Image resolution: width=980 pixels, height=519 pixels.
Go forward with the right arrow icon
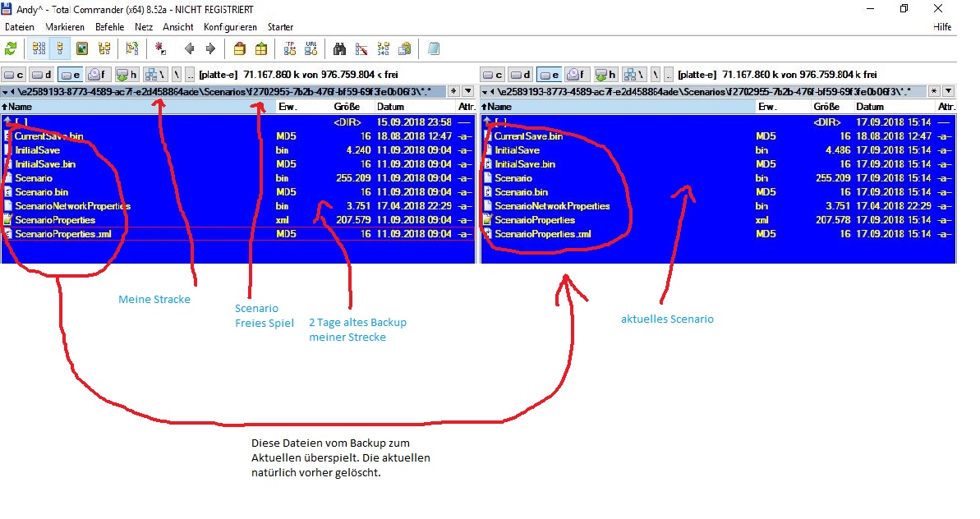210,48
